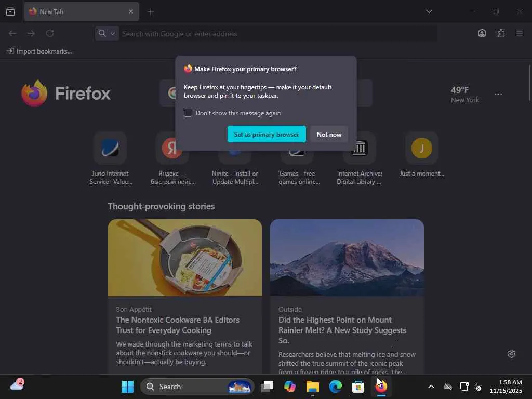Open Juno Internet Service shortcut
Viewport: 532px width, 399px height.
pyautogui.click(x=110, y=159)
